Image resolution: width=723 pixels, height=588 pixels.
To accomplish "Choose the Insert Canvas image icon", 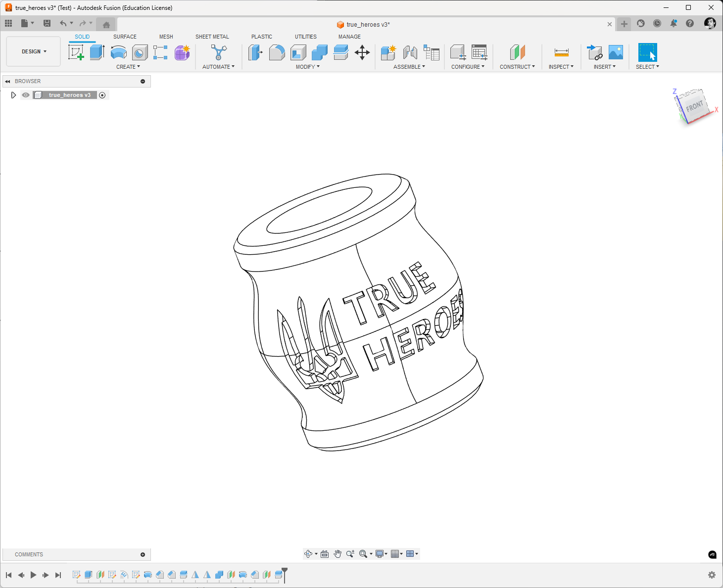I will (x=616, y=52).
